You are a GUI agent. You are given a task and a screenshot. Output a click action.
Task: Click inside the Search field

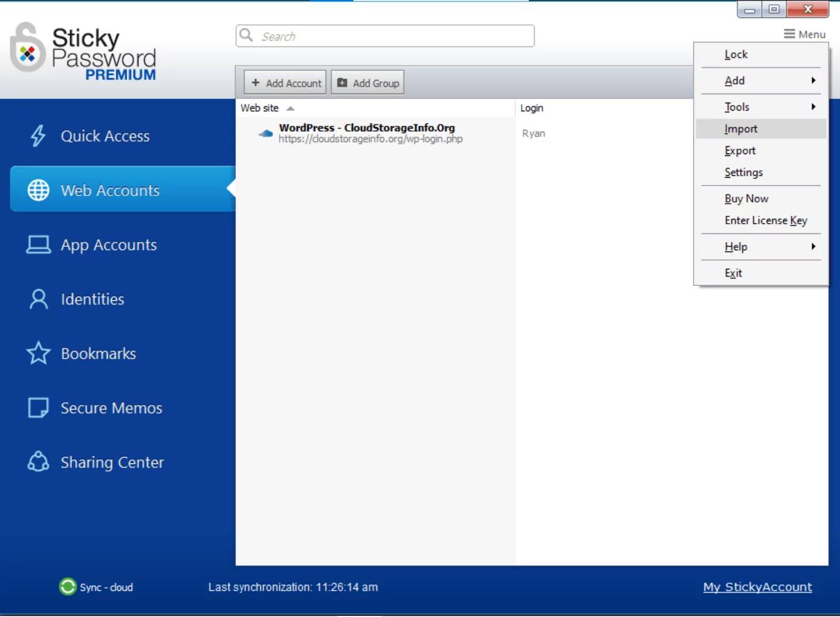385,36
